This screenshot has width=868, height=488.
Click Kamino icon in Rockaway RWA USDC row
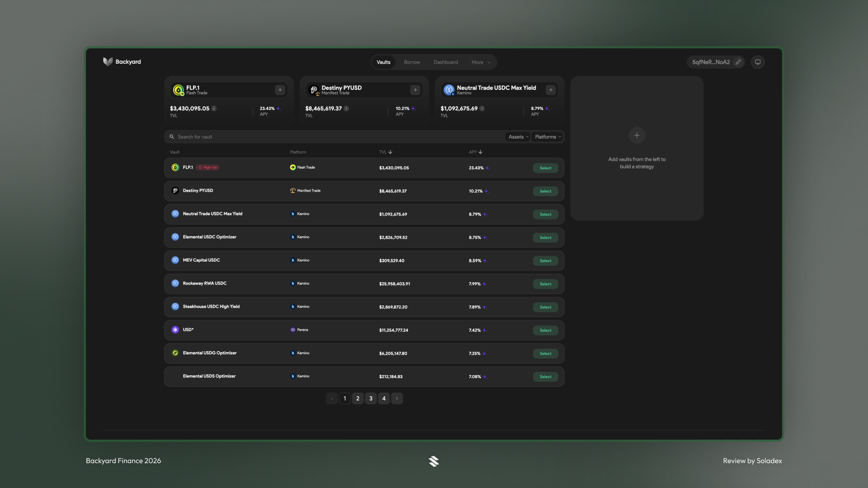tap(293, 283)
